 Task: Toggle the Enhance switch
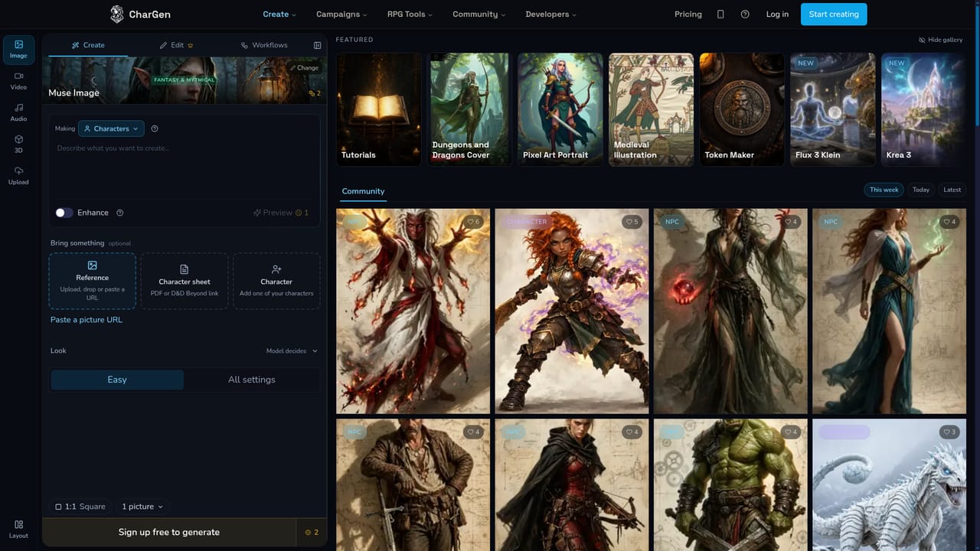pos(64,213)
